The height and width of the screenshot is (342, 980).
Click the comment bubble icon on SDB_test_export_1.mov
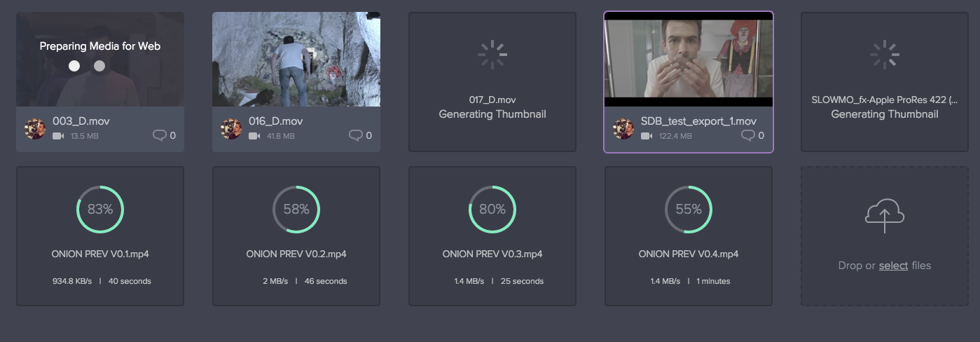point(748,135)
